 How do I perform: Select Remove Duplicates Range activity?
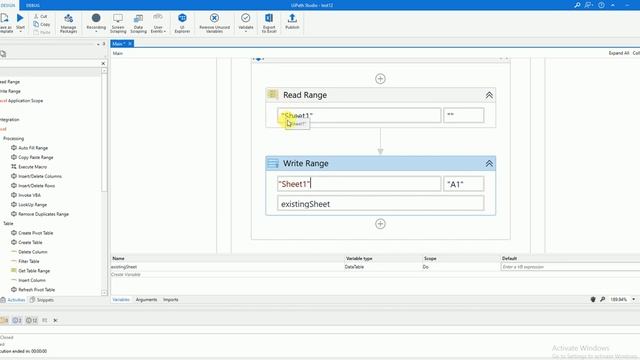click(x=40, y=214)
